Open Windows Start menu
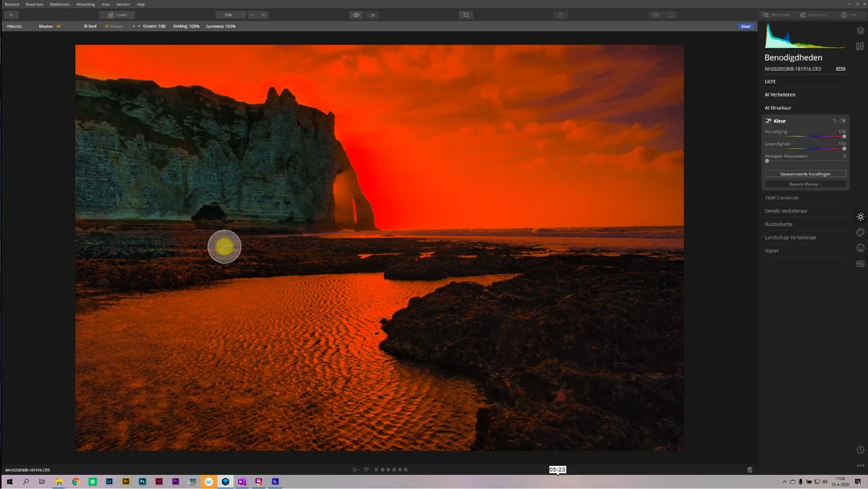 pyautogui.click(x=10, y=482)
